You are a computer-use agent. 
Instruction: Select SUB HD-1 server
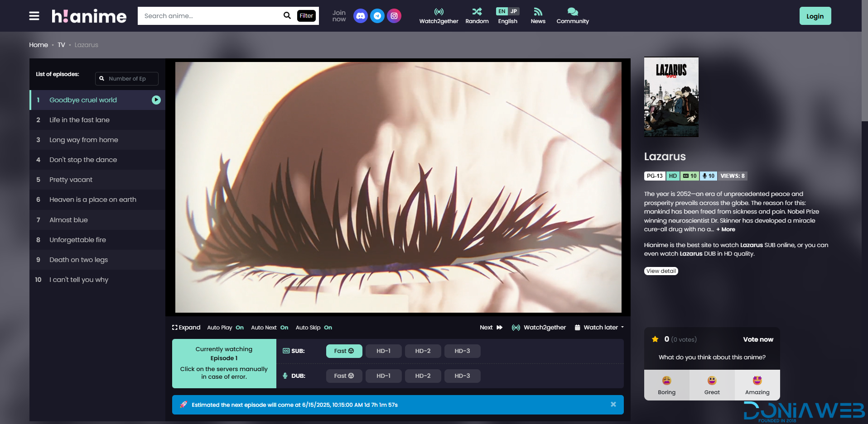[383, 351]
